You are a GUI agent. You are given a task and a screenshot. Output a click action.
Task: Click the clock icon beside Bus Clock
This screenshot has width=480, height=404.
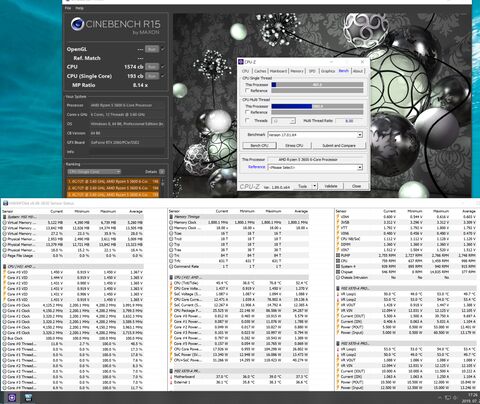4,338
